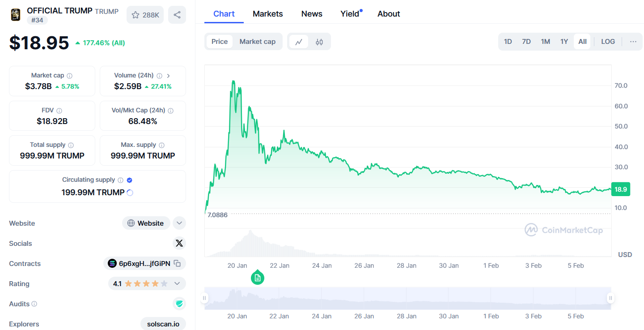Image resolution: width=644 pixels, height=330 pixels.
Task: Open the chart more options menu
Action: 633,42
